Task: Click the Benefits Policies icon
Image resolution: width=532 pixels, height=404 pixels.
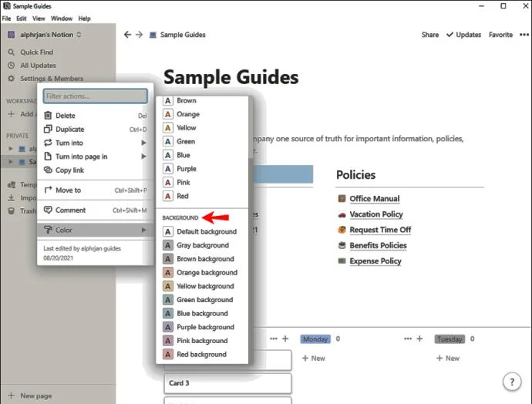Action: (342, 245)
